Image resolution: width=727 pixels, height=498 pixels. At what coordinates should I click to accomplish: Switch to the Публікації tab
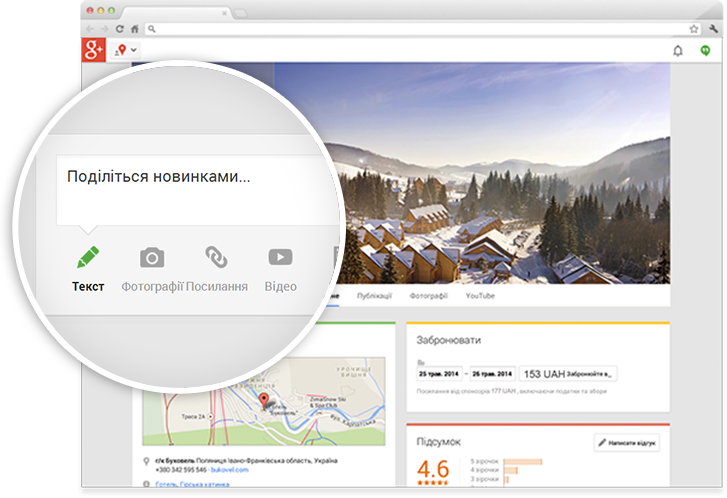(x=374, y=295)
